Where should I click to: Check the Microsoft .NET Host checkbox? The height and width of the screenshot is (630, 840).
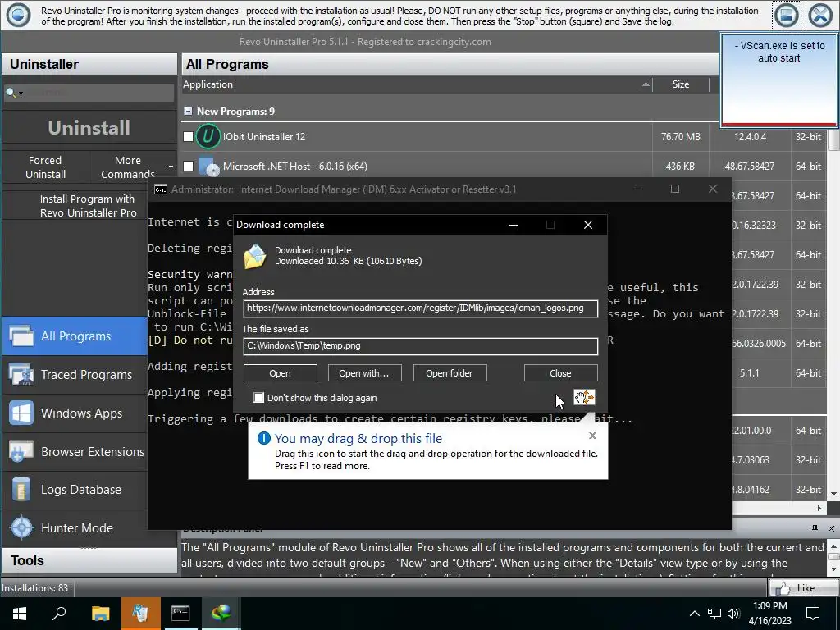[x=188, y=166]
